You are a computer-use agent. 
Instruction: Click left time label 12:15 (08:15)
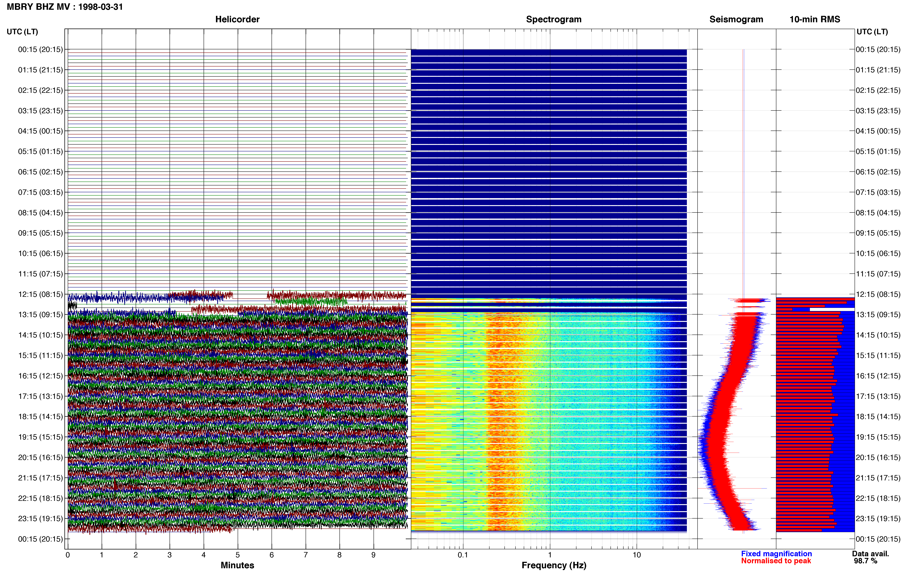click(x=41, y=294)
